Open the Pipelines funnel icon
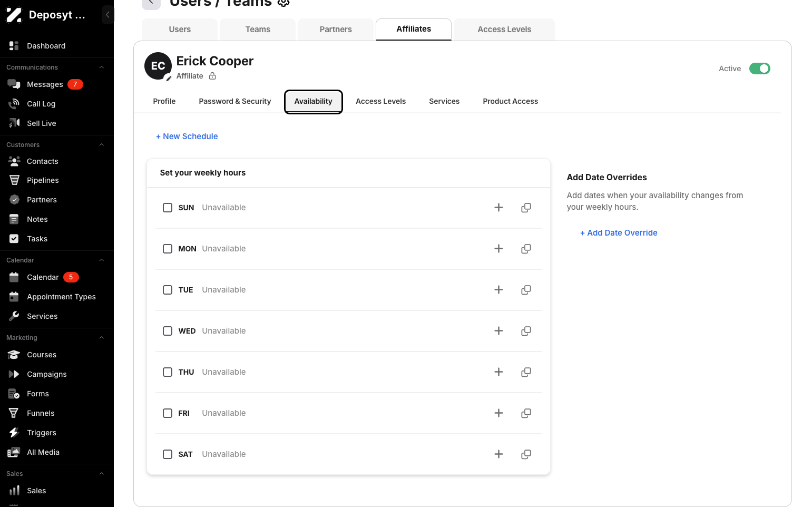812x507 pixels. [14, 180]
